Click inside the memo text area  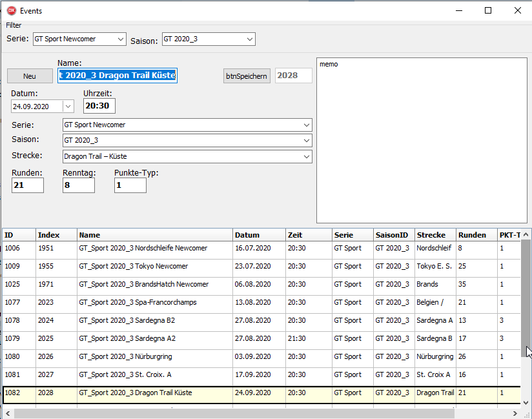tap(422, 139)
